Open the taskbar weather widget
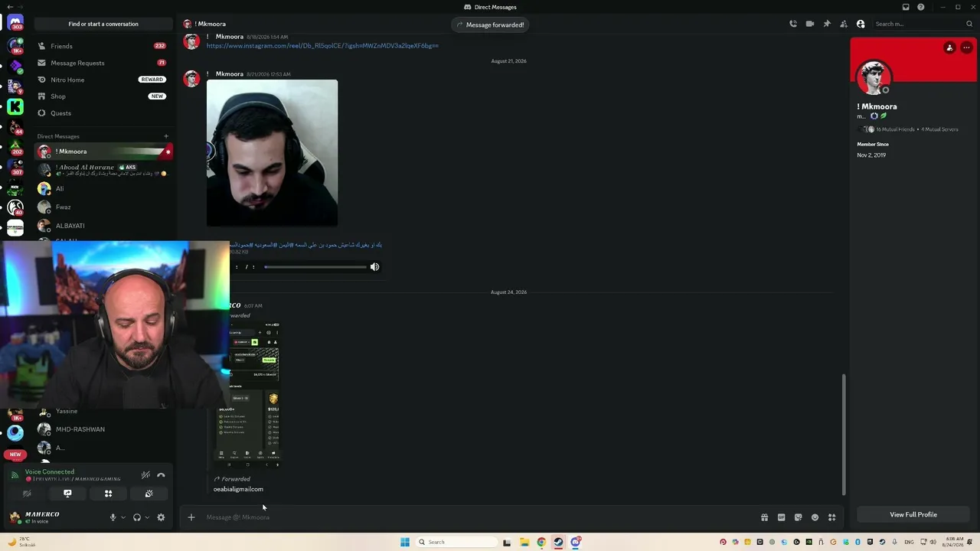The image size is (980, 551). coord(20,542)
